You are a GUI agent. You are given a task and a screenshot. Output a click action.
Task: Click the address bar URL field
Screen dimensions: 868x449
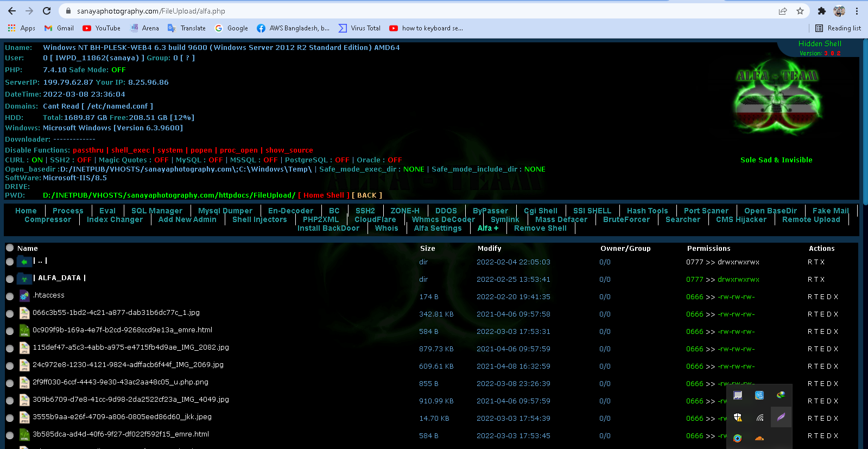[x=380, y=11]
